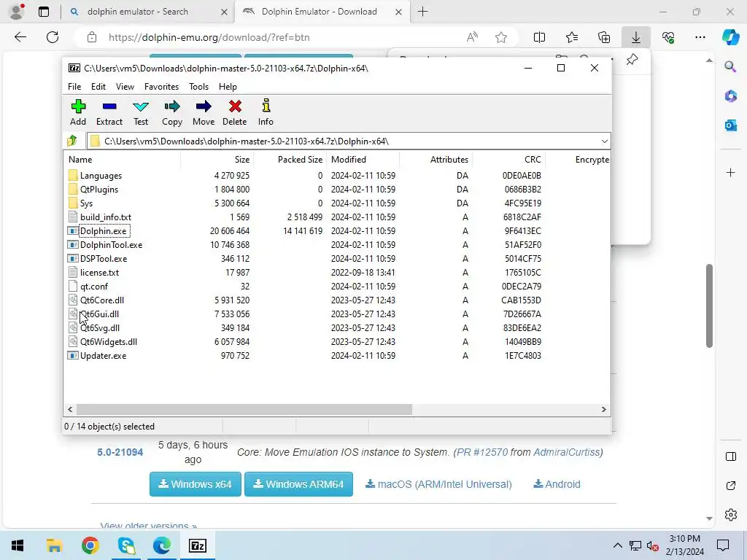
Task: Open AdmiralCurtiss author link
Action: tap(566, 452)
